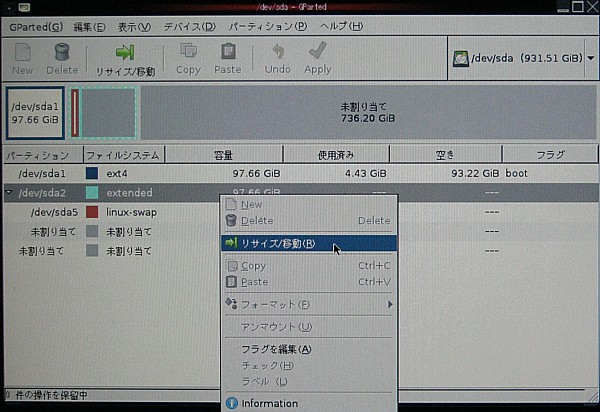The image size is (600, 412).
Task: Click the リサイズ/移動 toolbar icon
Action: click(x=125, y=52)
